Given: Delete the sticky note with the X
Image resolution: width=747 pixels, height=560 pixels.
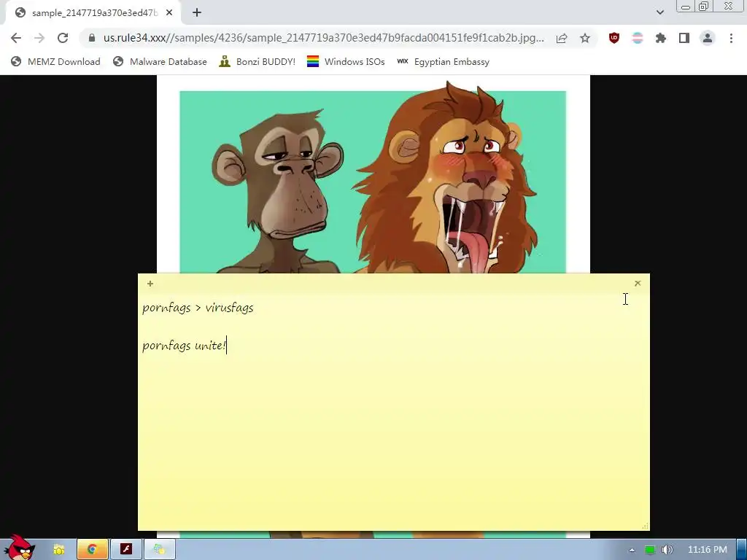Looking at the screenshot, I should 638,284.
